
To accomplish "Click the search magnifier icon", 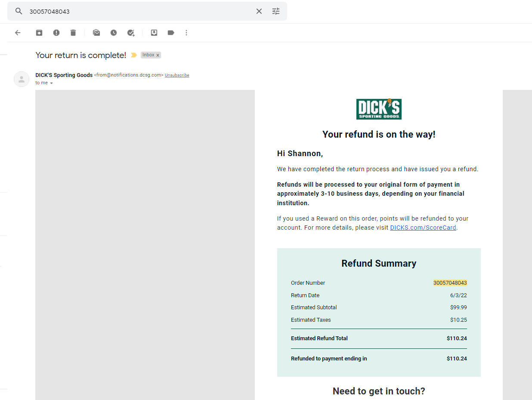I will point(19,11).
